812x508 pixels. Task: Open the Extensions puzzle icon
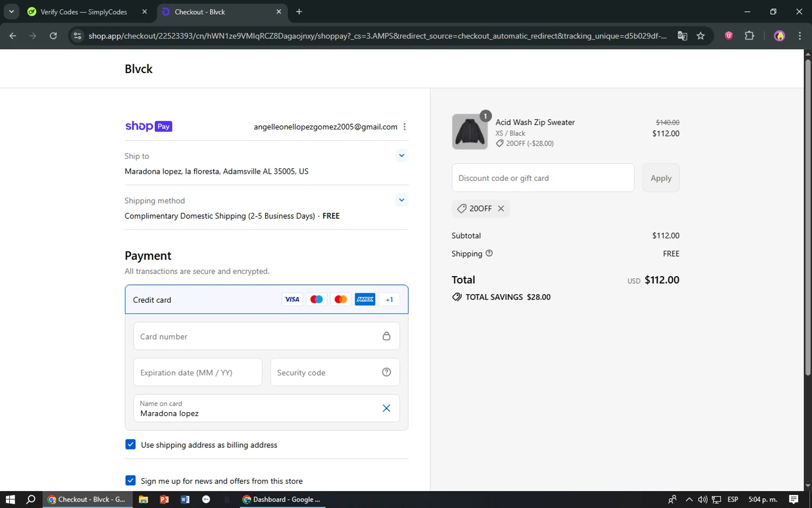[749, 36]
